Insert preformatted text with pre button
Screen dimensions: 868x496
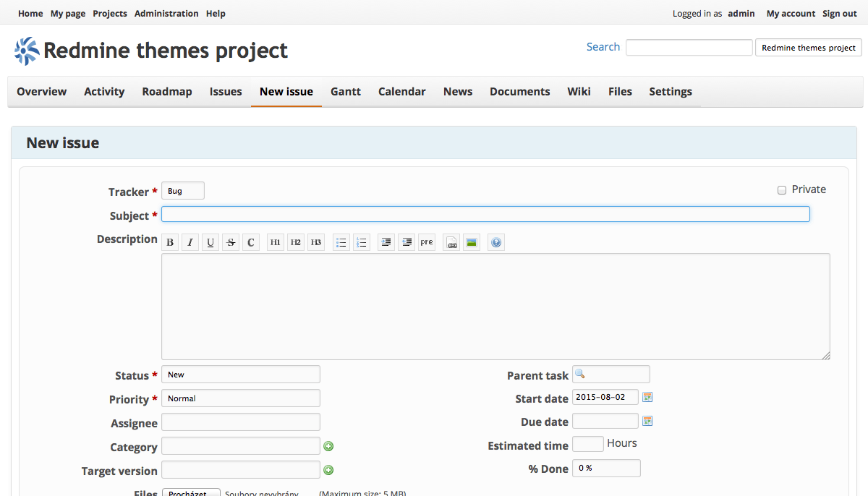pos(427,242)
